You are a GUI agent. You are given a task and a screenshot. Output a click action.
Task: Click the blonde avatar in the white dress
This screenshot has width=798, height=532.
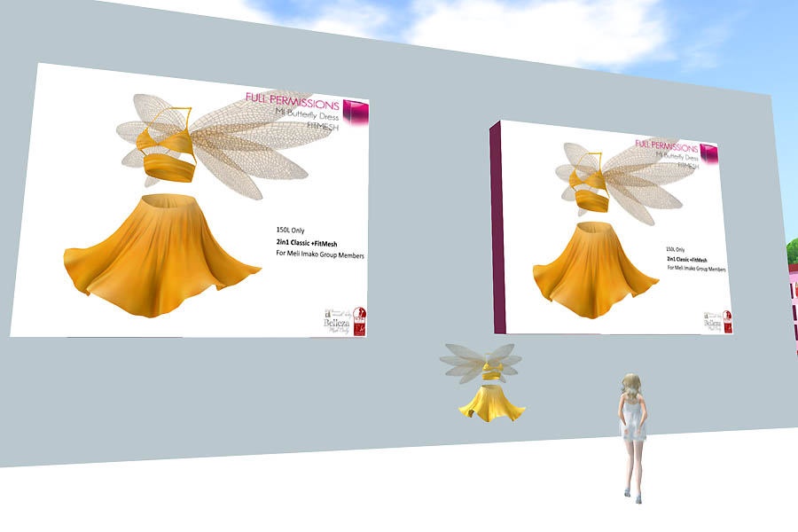632,438
